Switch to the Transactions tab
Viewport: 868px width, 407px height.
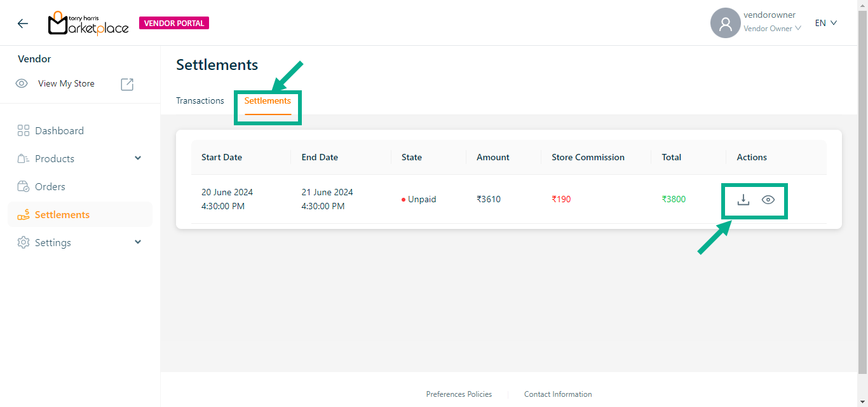coord(200,100)
